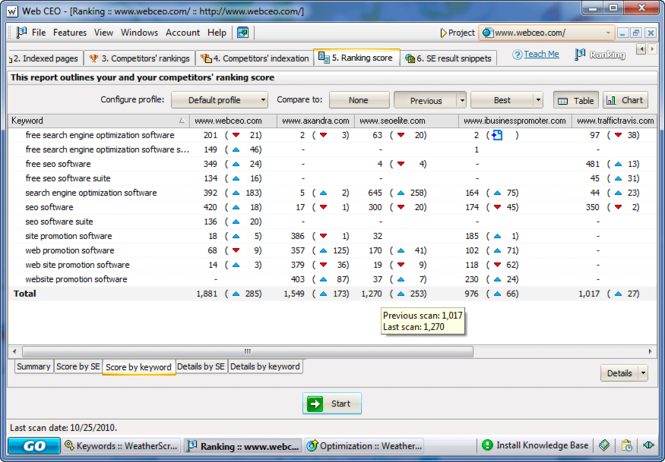Expand the Previous button dropdown arrow
The width and height of the screenshot is (665, 462).
(462, 101)
